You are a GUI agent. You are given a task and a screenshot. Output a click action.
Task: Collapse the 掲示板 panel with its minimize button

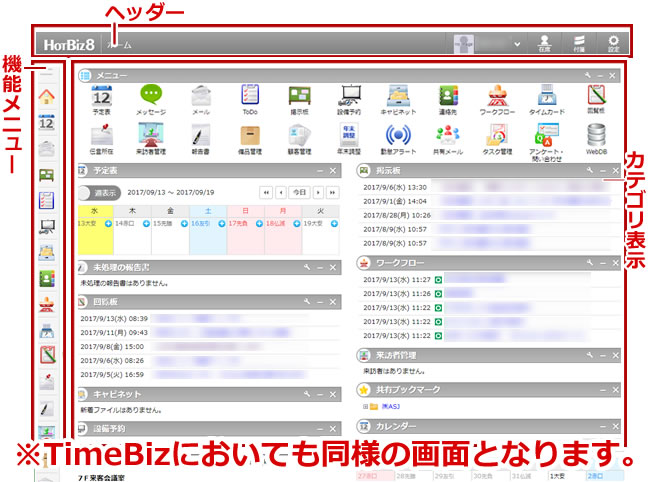point(603,171)
